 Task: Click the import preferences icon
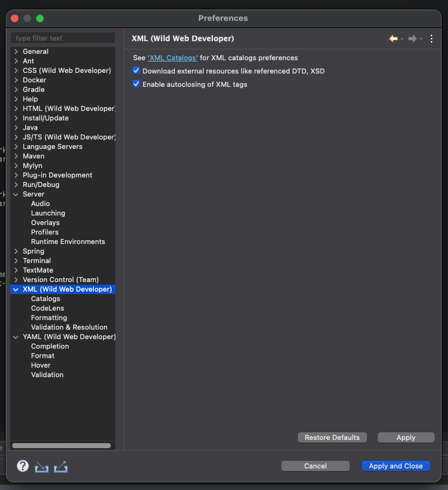click(x=42, y=467)
